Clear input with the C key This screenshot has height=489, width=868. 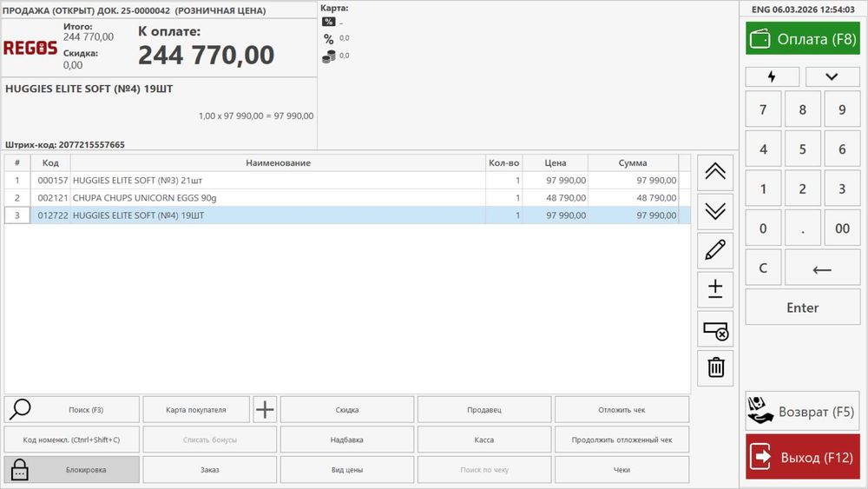[763, 268]
